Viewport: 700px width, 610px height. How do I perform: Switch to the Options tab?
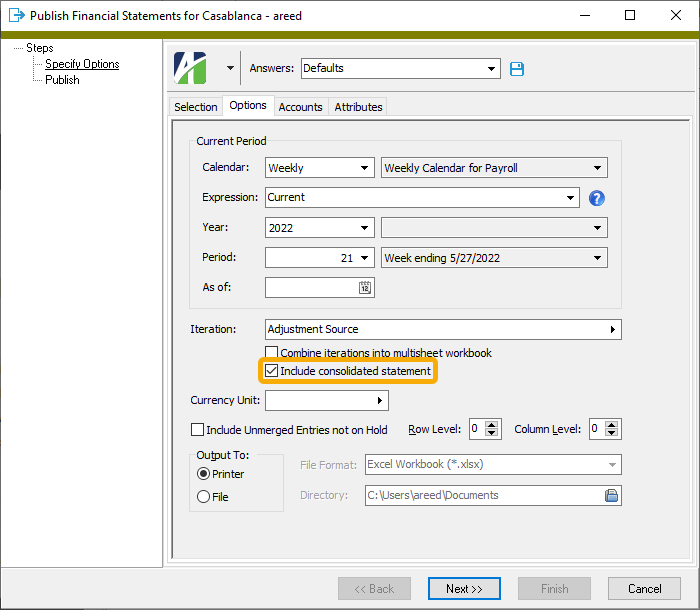coord(248,105)
